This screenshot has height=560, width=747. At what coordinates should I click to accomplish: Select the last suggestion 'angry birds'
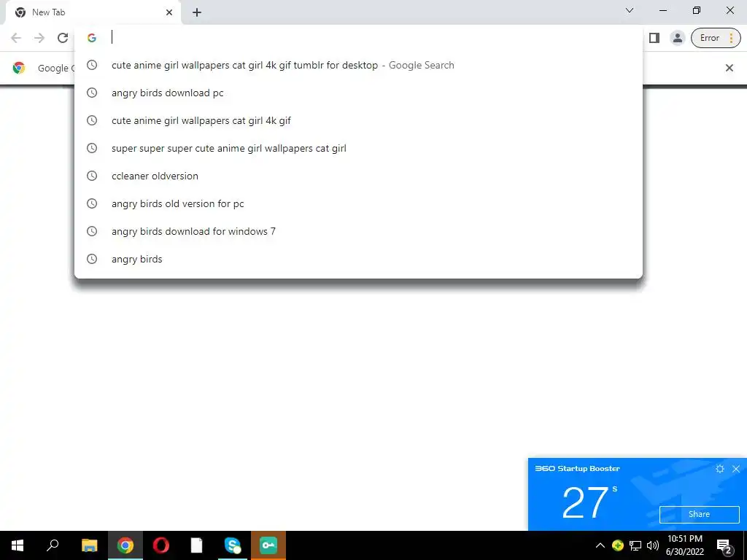tap(358, 259)
